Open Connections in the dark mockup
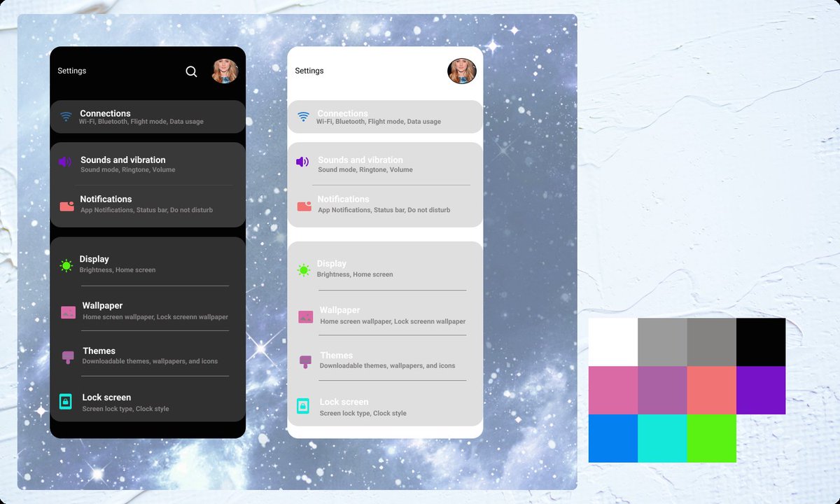Image resolution: width=840 pixels, height=504 pixels. pyautogui.click(x=148, y=117)
